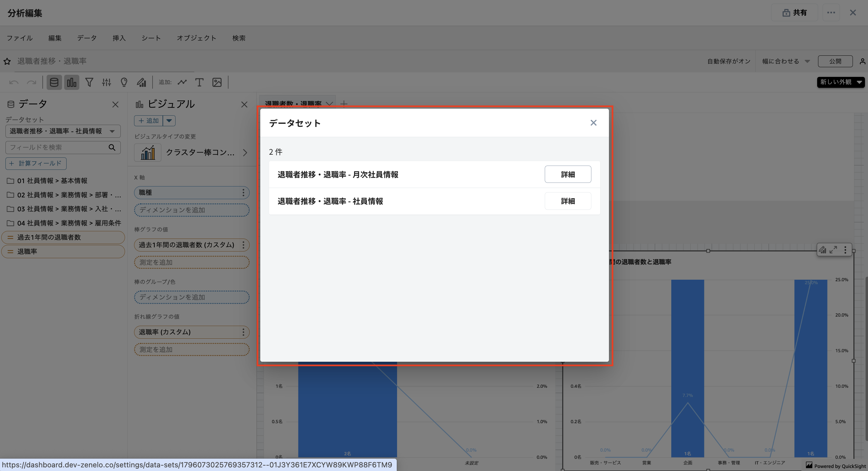Open the Parameters sliders icon
Viewport: 868px width, 471px height.
coord(107,82)
